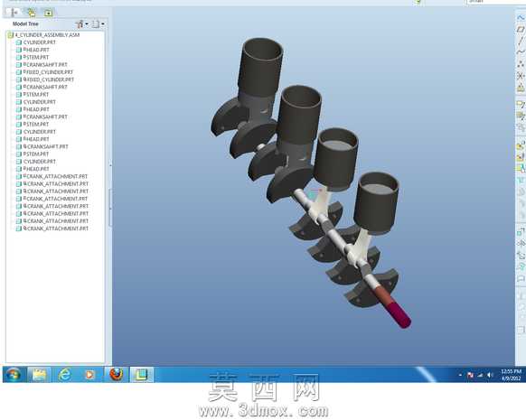Click the tallest cylinder in the 3D view
The height and width of the screenshot is (420, 526).
pyautogui.click(x=260, y=68)
